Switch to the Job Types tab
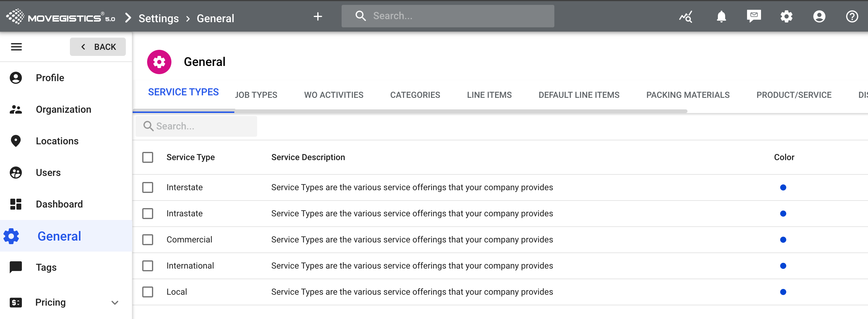 (x=256, y=95)
